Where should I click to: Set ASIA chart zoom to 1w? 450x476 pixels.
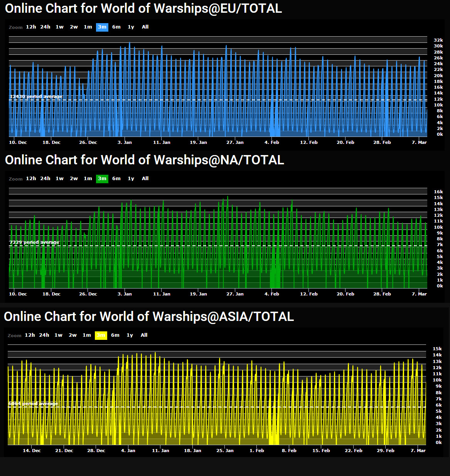[x=58, y=335]
